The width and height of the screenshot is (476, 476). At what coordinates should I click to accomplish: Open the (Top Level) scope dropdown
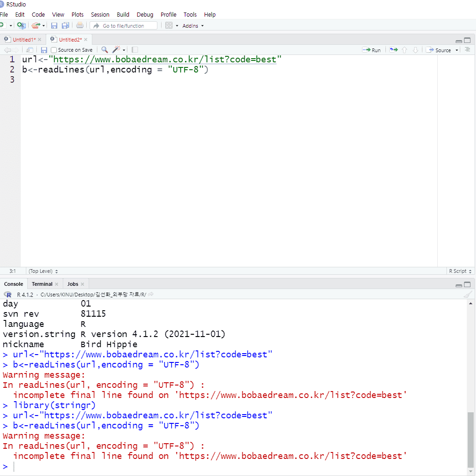[x=43, y=271]
